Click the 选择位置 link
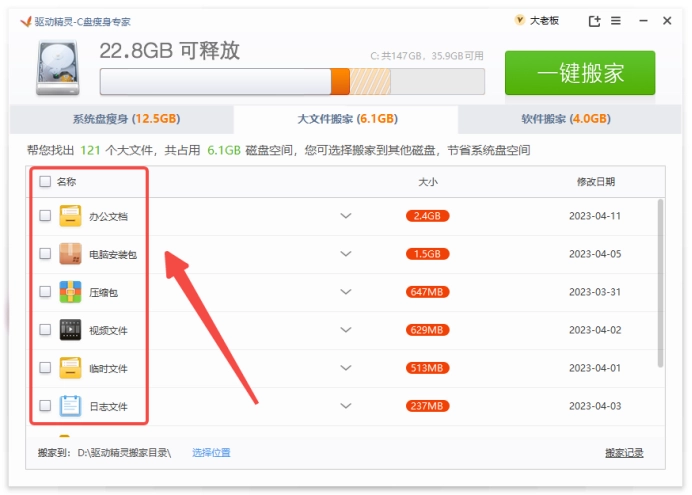692x495 pixels. coord(211,453)
